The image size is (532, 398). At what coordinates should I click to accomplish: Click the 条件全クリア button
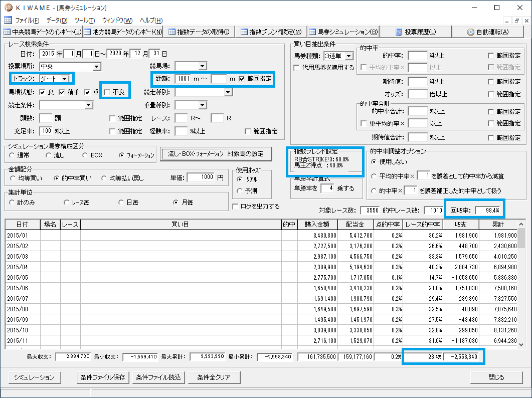pyautogui.click(x=214, y=377)
